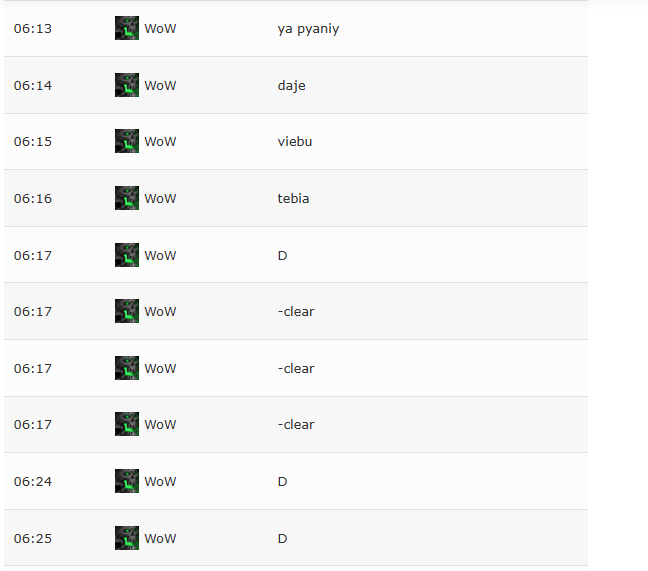Click the 06:24 timestamp
Image resolution: width=648 pixels, height=571 pixels.
point(33,481)
